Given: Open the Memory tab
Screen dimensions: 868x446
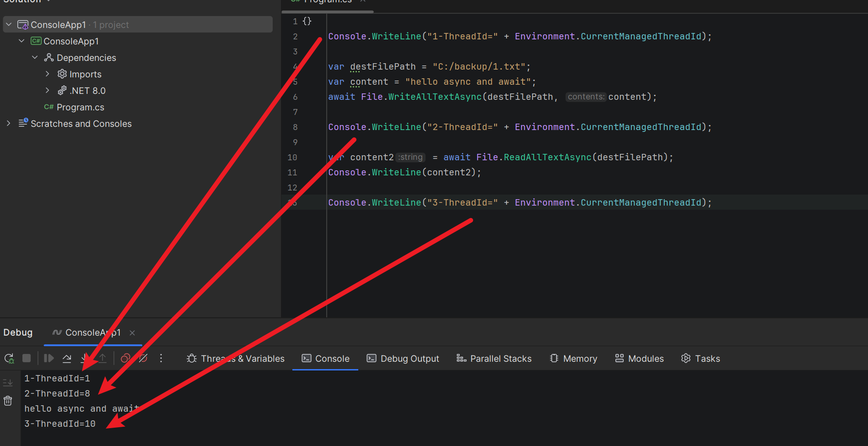Looking at the screenshot, I should click(x=573, y=359).
